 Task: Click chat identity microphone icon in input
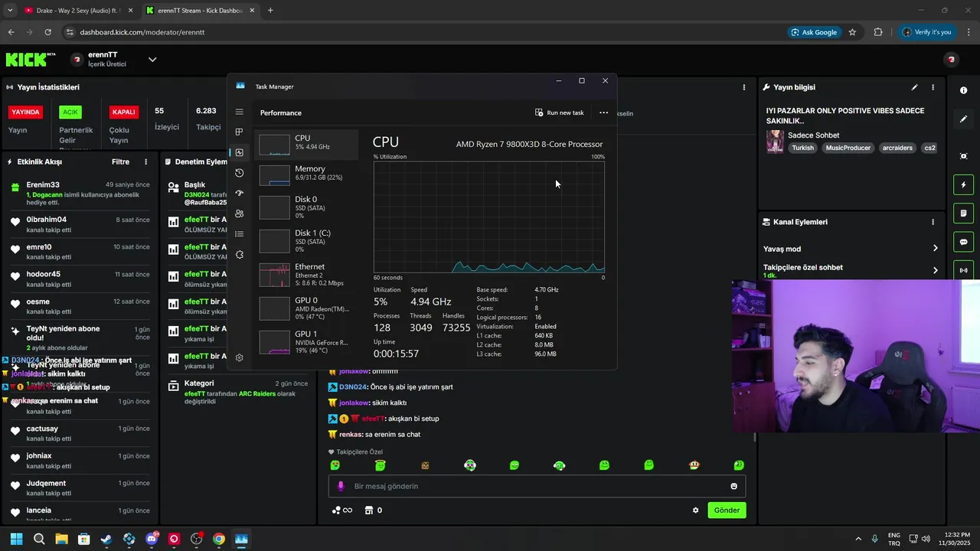(341, 486)
